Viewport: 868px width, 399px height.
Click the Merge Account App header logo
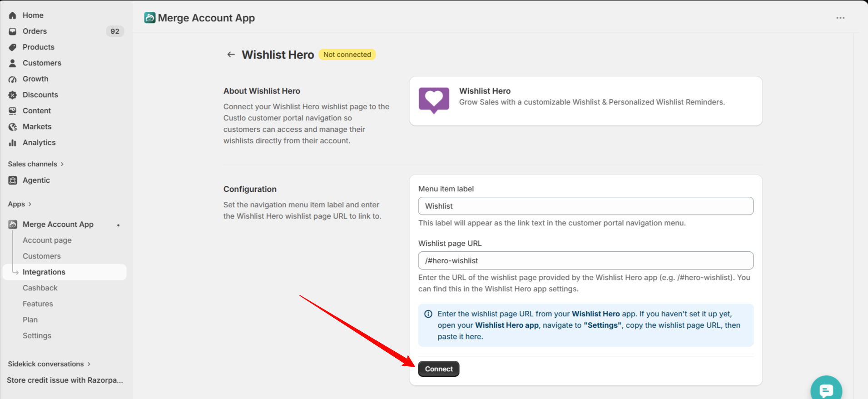pos(149,18)
